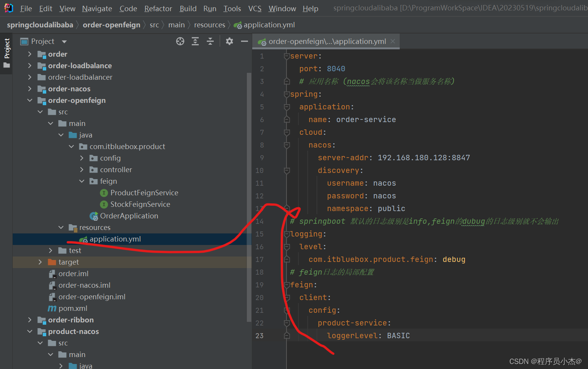Image resolution: width=588 pixels, height=369 pixels.
Task: Collapse the order-openfeign module
Action: click(30, 100)
